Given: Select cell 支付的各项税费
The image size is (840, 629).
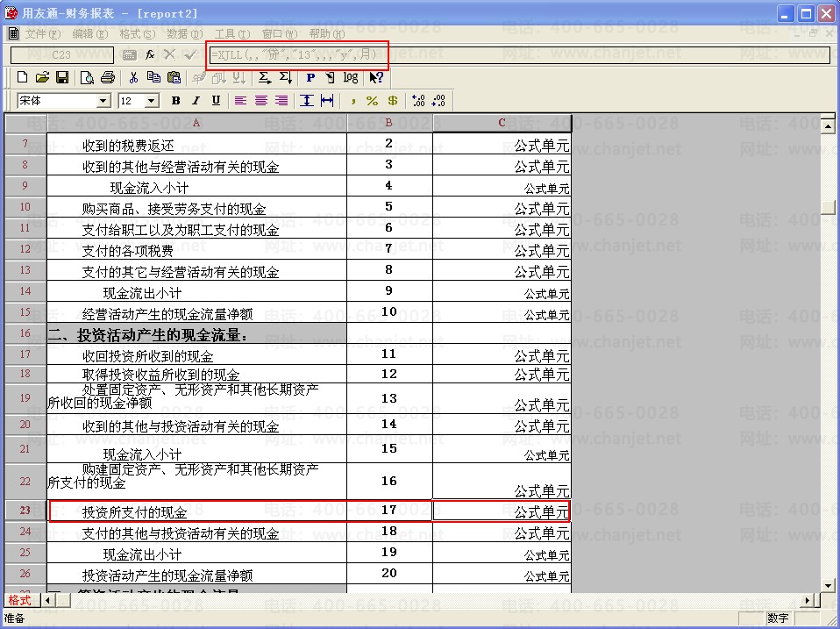Looking at the screenshot, I should click(196, 250).
